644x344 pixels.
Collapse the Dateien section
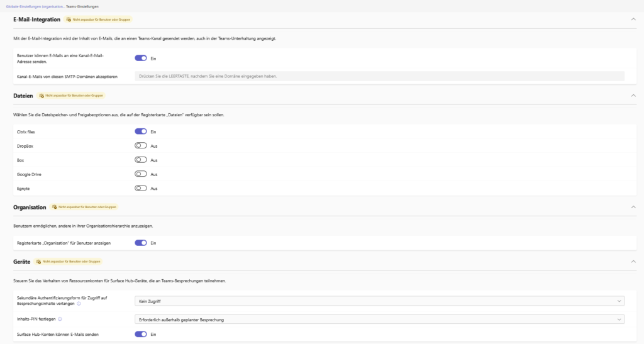[x=633, y=96]
